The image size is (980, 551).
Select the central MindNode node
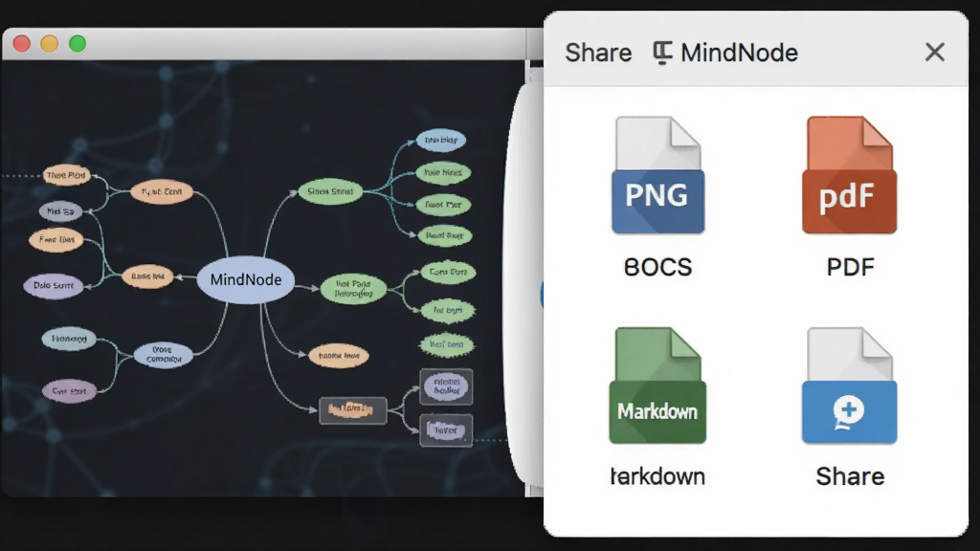[246, 280]
